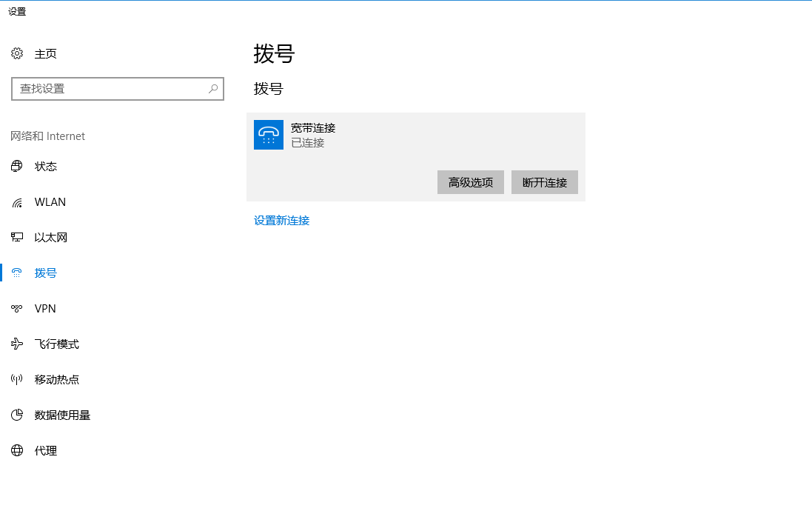
Task: Click the Home gear icon
Action: click(x=17, y=53)
